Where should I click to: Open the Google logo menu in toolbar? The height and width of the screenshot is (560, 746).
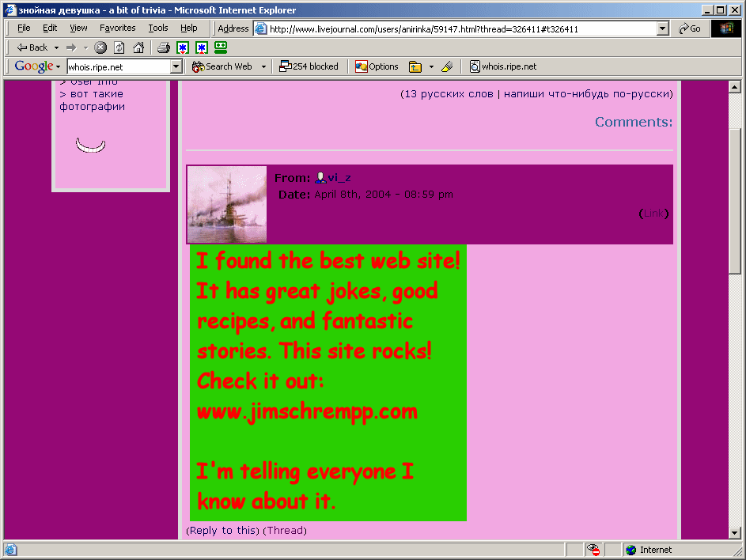[37, 66]
